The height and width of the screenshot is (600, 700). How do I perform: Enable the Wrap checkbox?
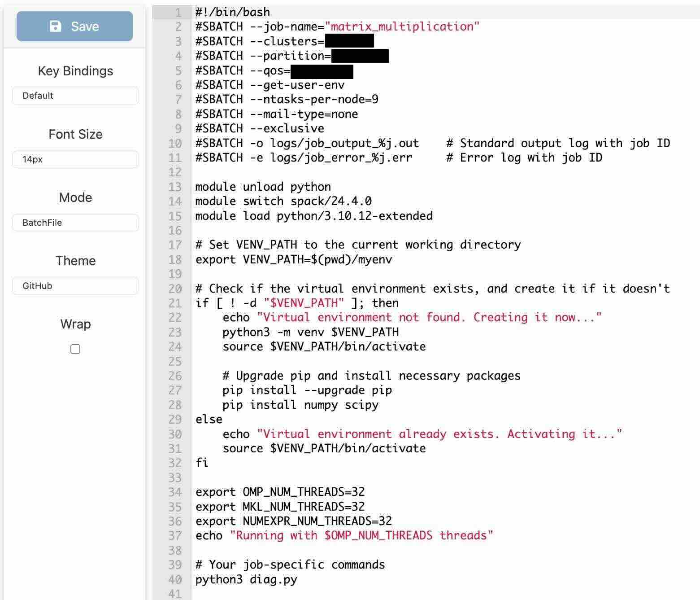coord(75,349)
